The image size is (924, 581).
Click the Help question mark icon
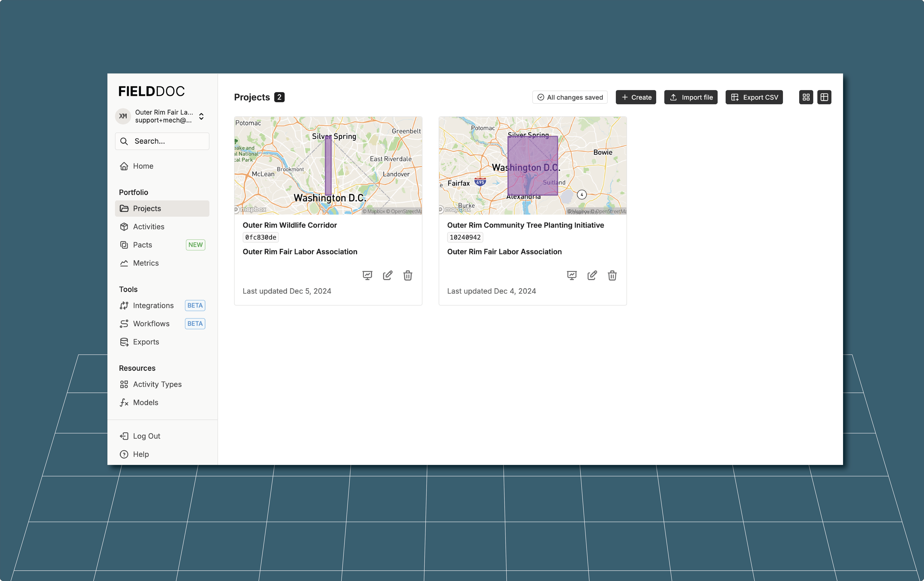tap(124, 454)
